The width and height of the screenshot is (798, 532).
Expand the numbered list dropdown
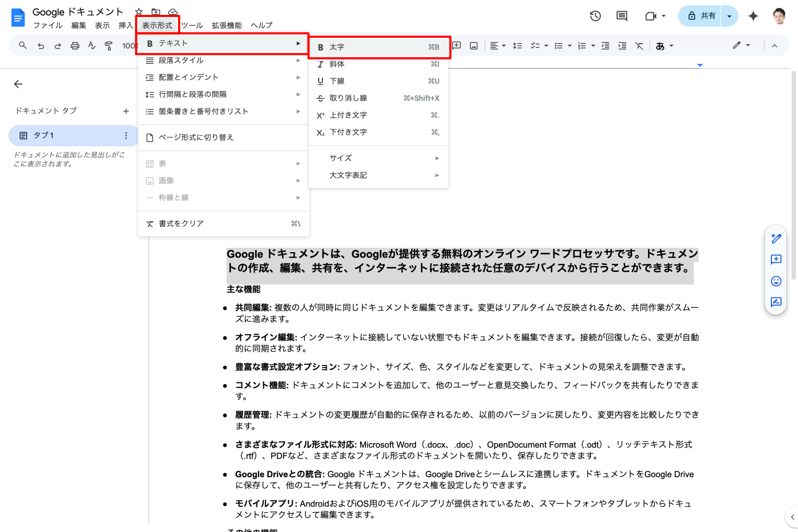(593, 46)
